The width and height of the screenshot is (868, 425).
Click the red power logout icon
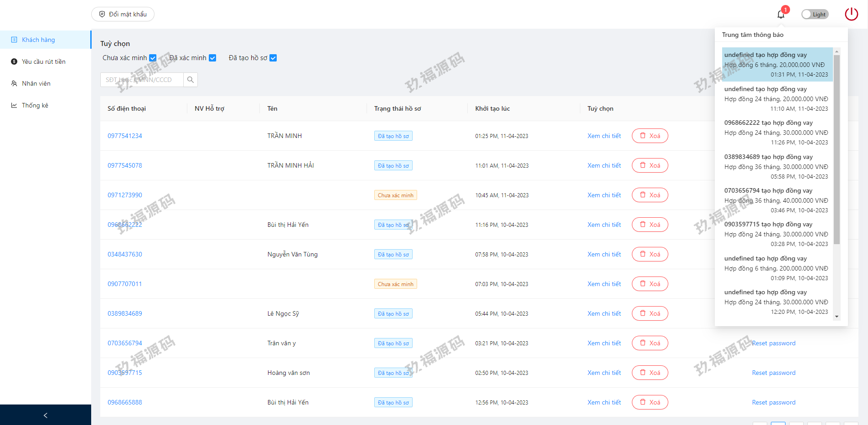tap(851, 14)
